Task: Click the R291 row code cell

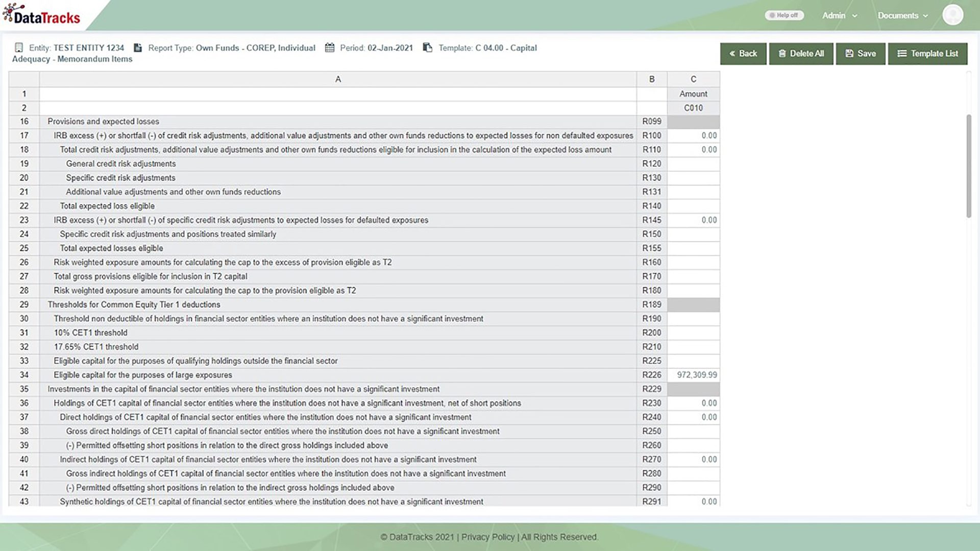Action: tap(652, 502)
